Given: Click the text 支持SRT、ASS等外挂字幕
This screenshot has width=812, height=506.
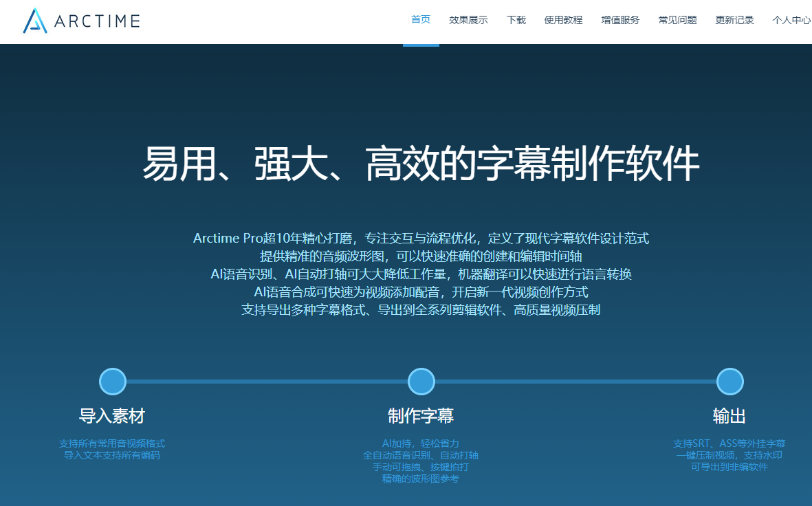Looking at the screenshot, I should 729,443.
